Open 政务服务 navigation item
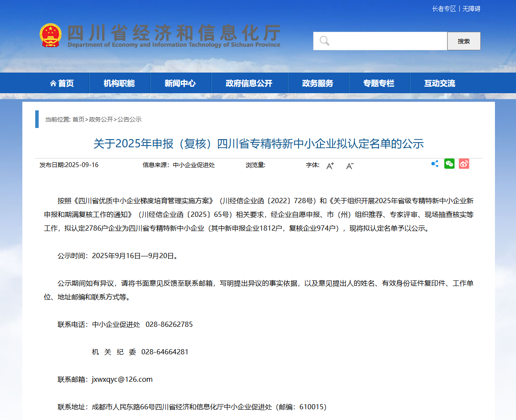Viewport: 516px width, 420px height. click(318, 83)
